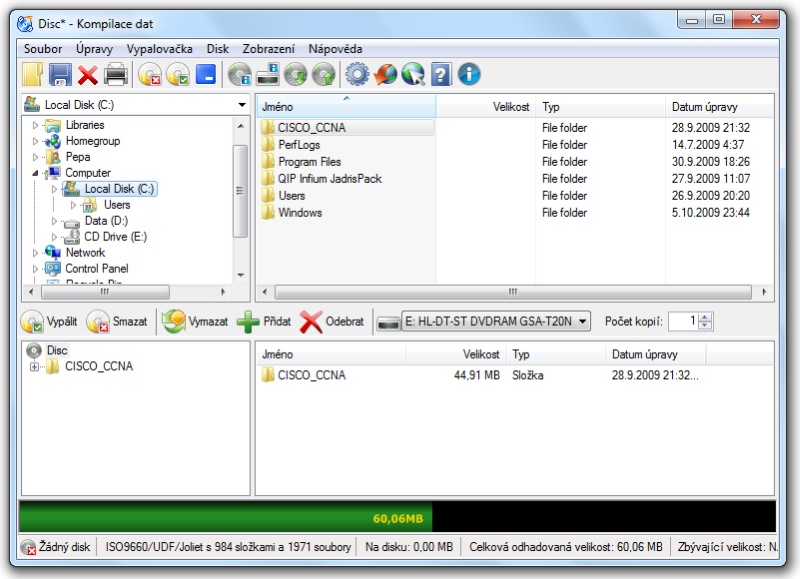Decrease copy count with the down arrow

[705, 325]
